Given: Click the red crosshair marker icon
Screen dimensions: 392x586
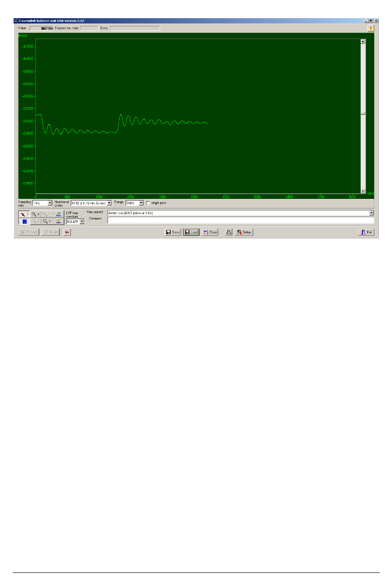Looking at the screenshot, I should [67, 232].
